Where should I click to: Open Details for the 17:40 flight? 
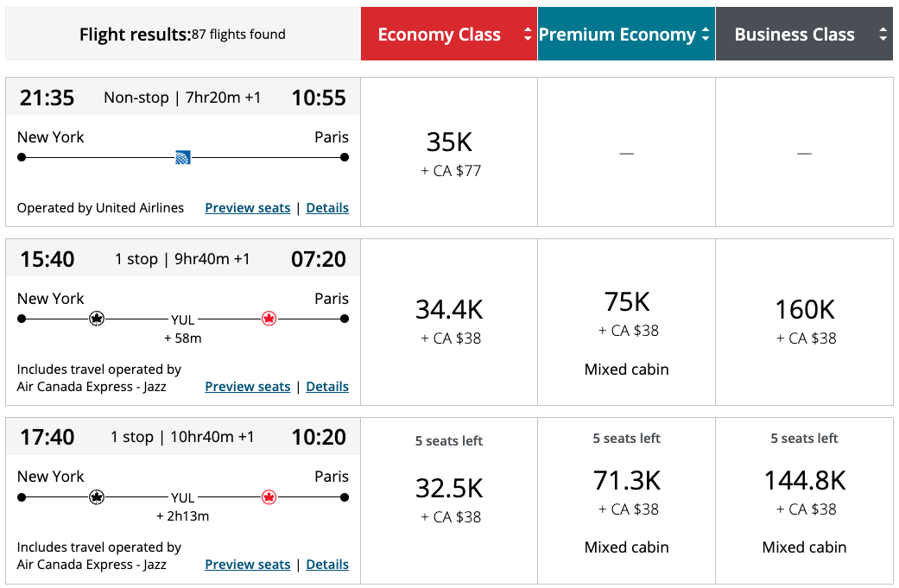[x=327, y=565]
